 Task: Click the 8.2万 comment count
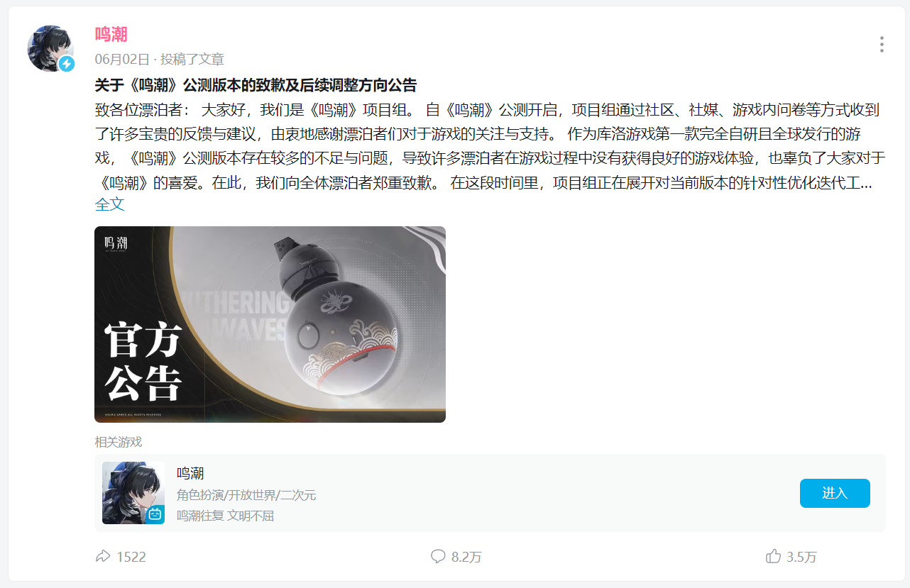pyautogui.click(x=466, y=557)
